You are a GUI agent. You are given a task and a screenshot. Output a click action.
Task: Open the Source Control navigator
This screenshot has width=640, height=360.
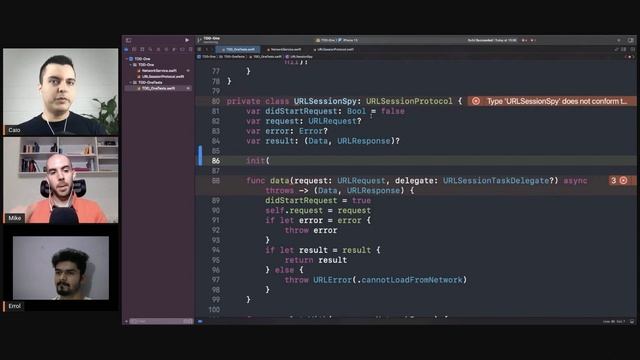tap(134, 49)
